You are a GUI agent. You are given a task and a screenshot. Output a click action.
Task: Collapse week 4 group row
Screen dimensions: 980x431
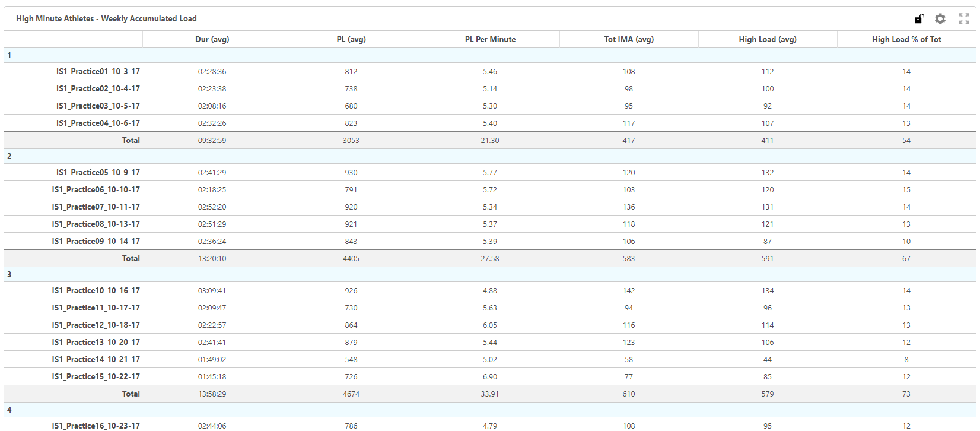click(x=490, y=410)
